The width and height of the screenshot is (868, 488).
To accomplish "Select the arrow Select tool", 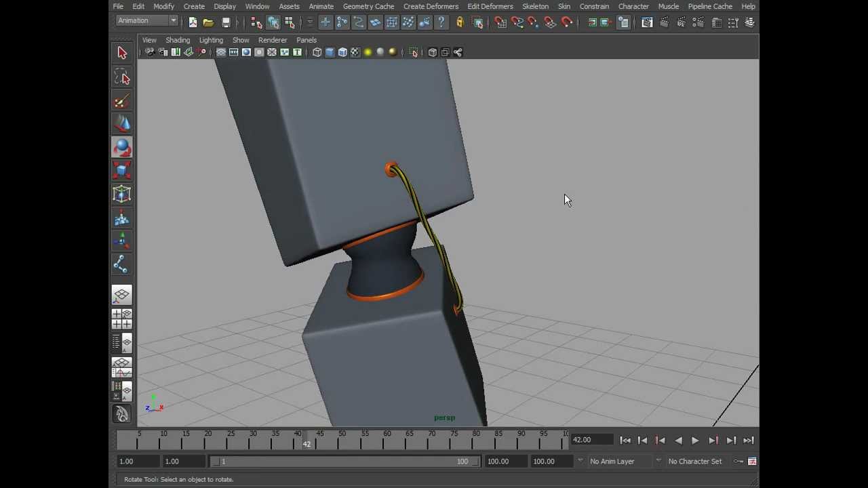I will (122, 53).
